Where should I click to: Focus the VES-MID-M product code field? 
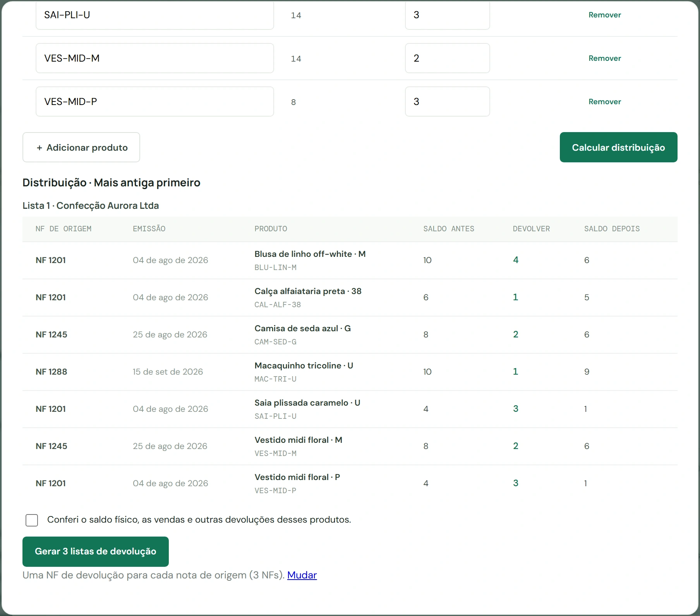point(155,58)
